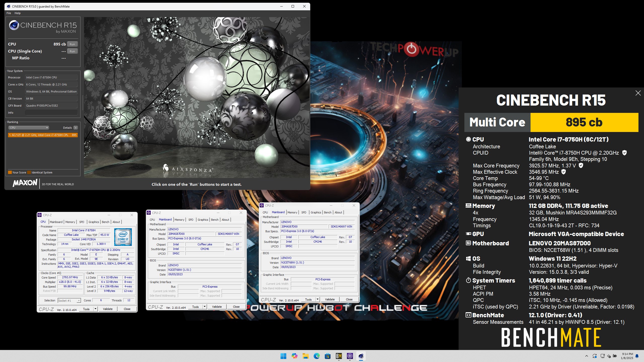Click the Intel Core i7 logo badge
The width and height of the screenshot is (644, 362).
(x=123, y=237)
